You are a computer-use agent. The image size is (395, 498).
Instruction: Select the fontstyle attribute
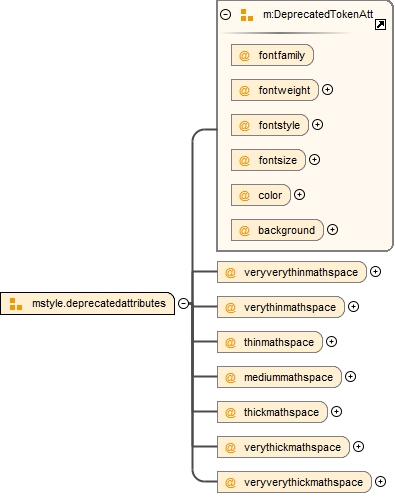270,125
